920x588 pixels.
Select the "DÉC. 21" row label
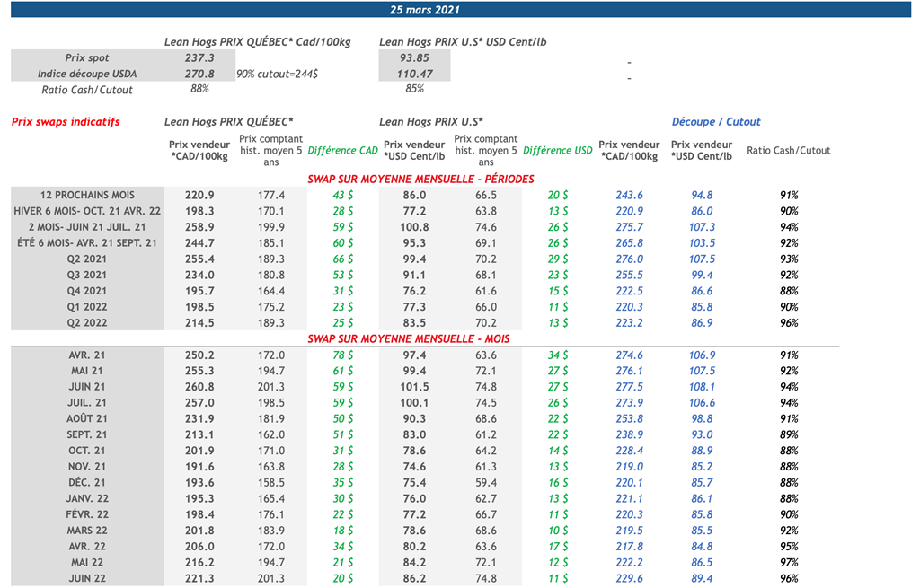coord(87,483)
